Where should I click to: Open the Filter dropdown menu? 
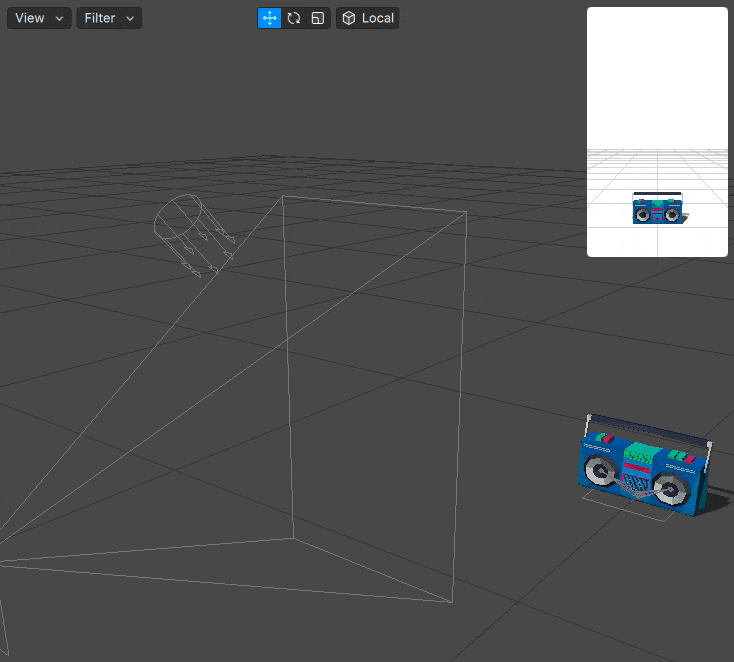pyautogui.click(x=109, y=18)
